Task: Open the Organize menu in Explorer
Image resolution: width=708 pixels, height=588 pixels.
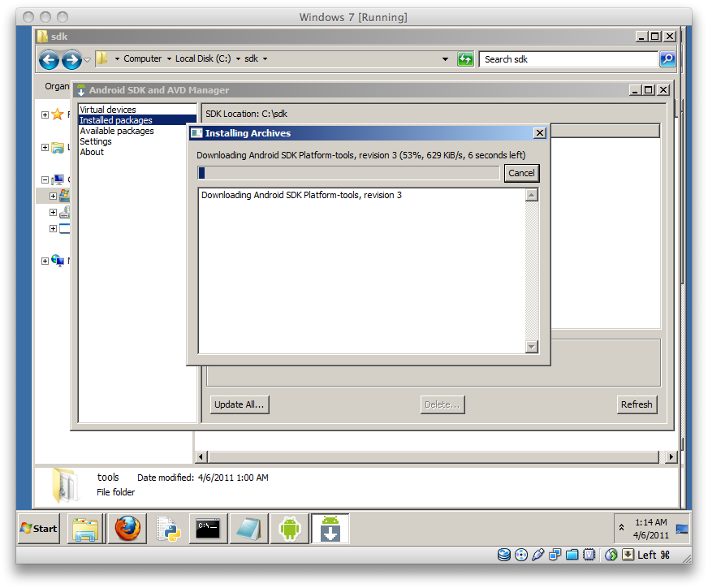Action: [x=57, y=86]
